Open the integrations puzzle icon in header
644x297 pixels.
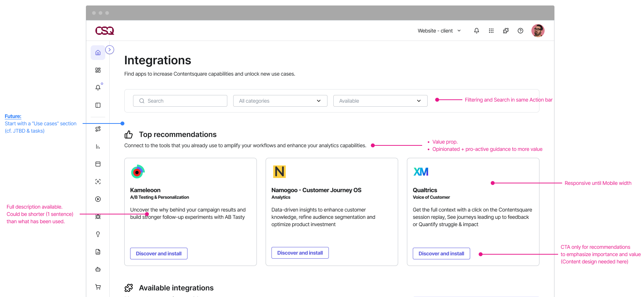click(x=506, y=31)
